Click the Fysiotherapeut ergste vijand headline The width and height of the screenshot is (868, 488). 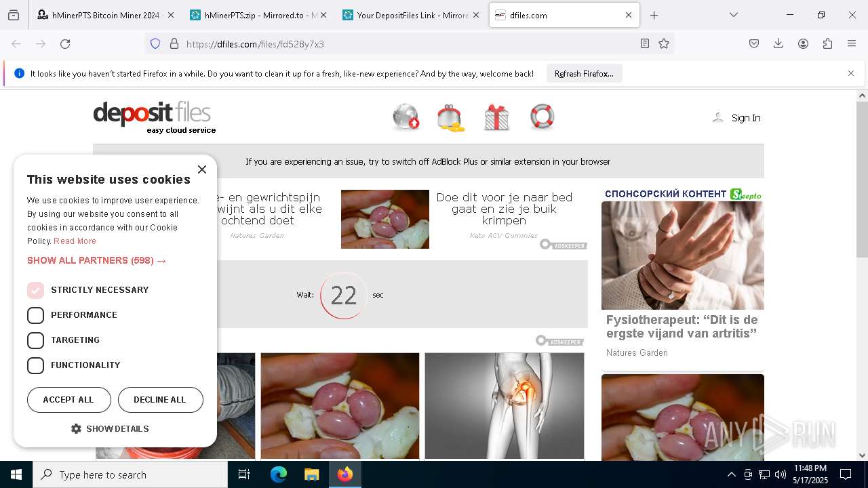(x=682, y=327)
